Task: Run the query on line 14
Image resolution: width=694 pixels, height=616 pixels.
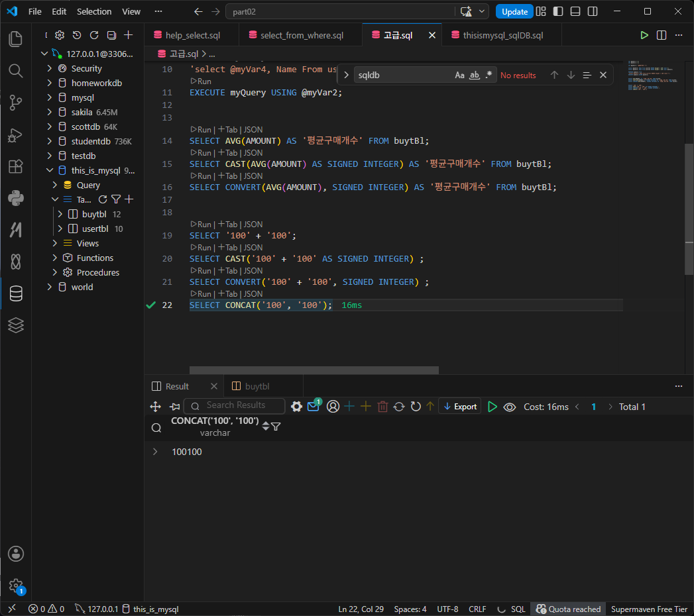Action: [201, 130]
